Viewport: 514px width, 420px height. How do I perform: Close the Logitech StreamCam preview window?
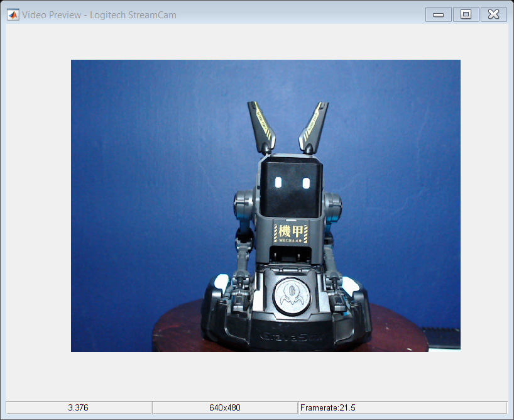tap(494, 14)
